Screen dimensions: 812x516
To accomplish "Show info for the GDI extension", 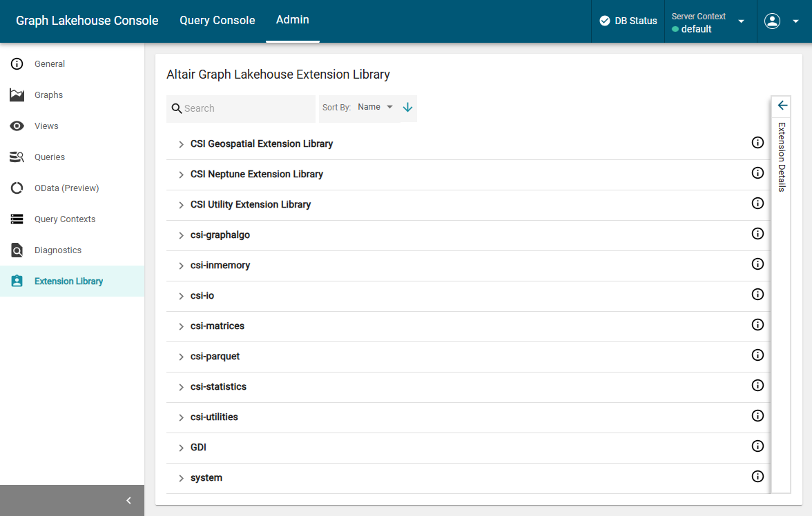I will point(757,446).
